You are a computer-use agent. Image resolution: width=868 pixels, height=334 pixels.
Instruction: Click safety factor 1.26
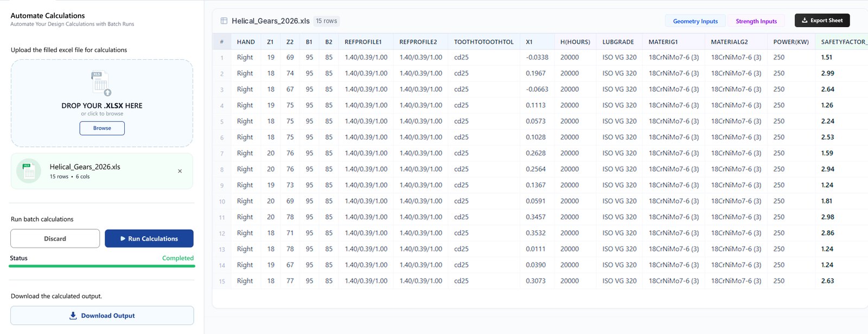coord(827,105)
